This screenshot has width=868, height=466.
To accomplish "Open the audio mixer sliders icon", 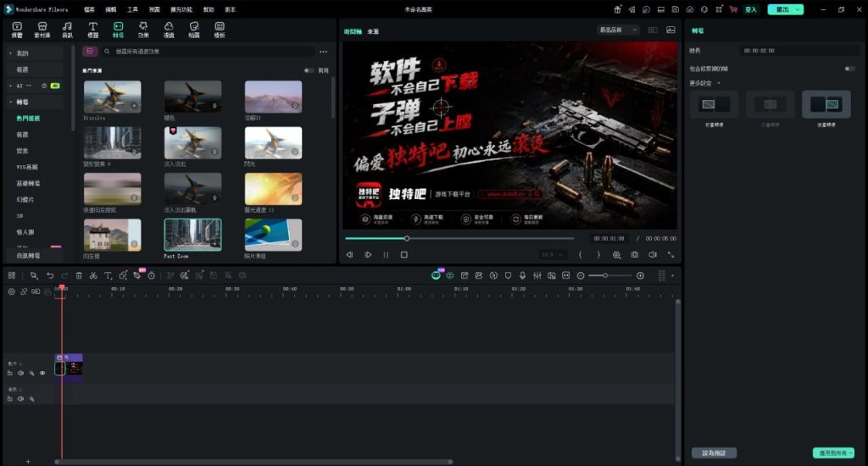I will [x=537, y=275].
